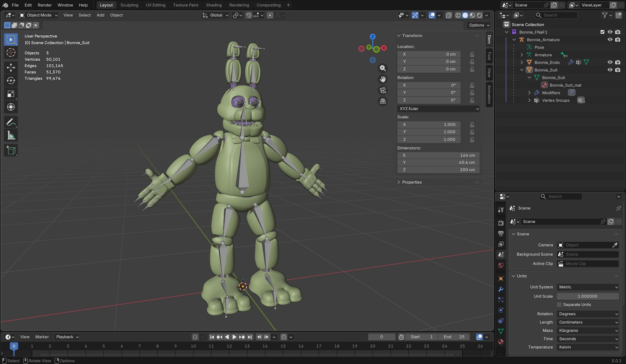Open the Material properties tab icon
This screenshot has width=626, height=364.
click(x=501, y=341)
